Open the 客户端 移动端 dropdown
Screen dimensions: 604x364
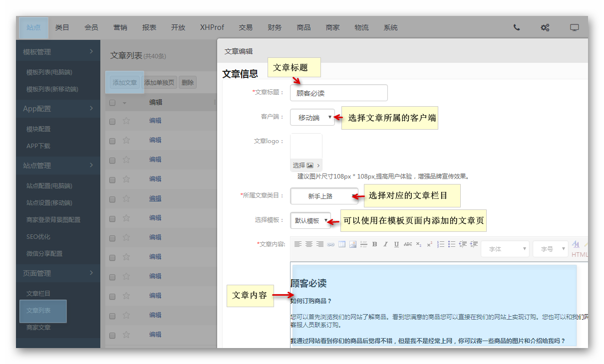pyautogui.click(x=312, y=118)
